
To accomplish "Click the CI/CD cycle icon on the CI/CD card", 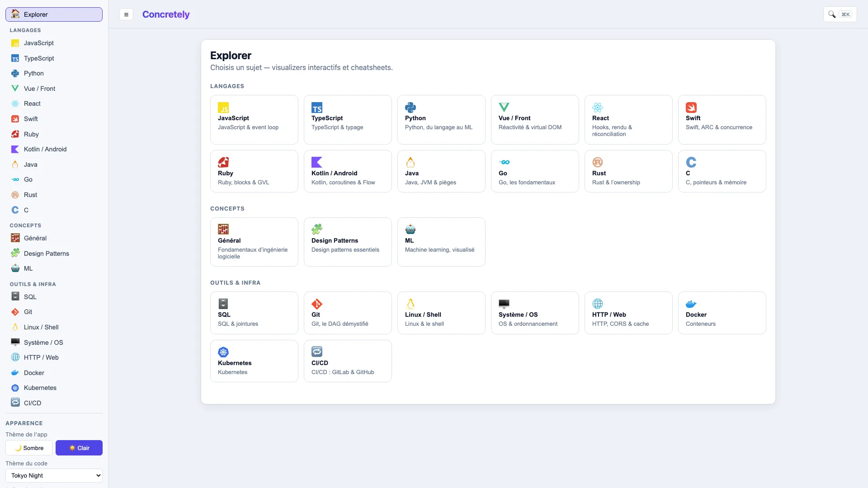I will (x=317, y=352).
